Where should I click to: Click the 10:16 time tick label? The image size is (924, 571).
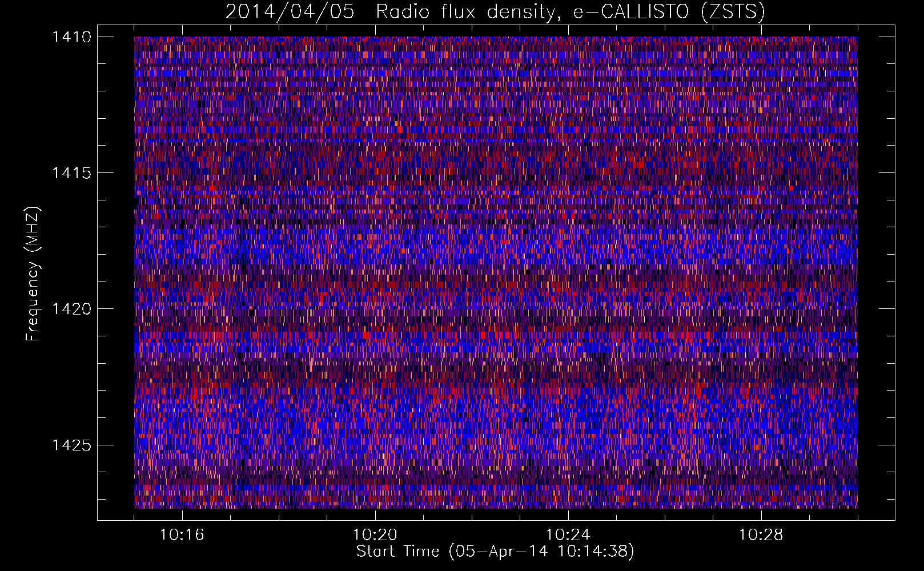click(182, 535)
